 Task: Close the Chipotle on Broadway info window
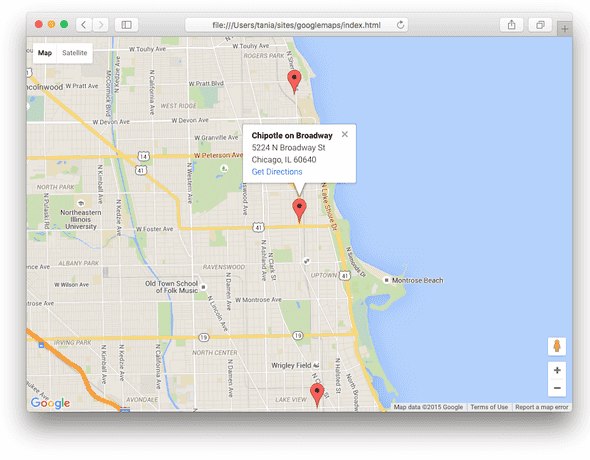345,134
